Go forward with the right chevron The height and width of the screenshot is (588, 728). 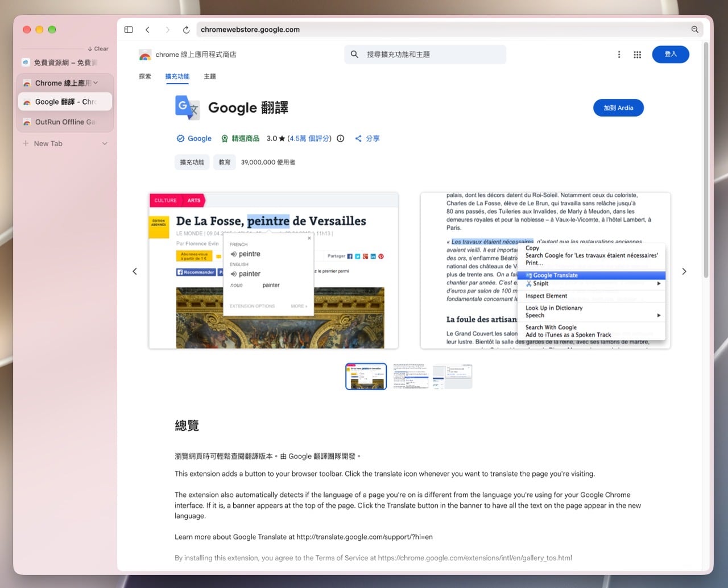coord(167,30)
